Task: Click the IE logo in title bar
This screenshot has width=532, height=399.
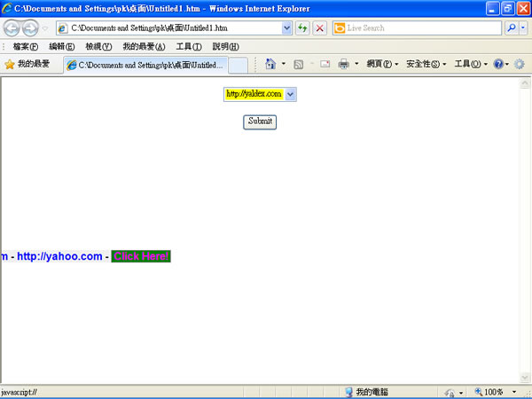Action: coord(7,8)
